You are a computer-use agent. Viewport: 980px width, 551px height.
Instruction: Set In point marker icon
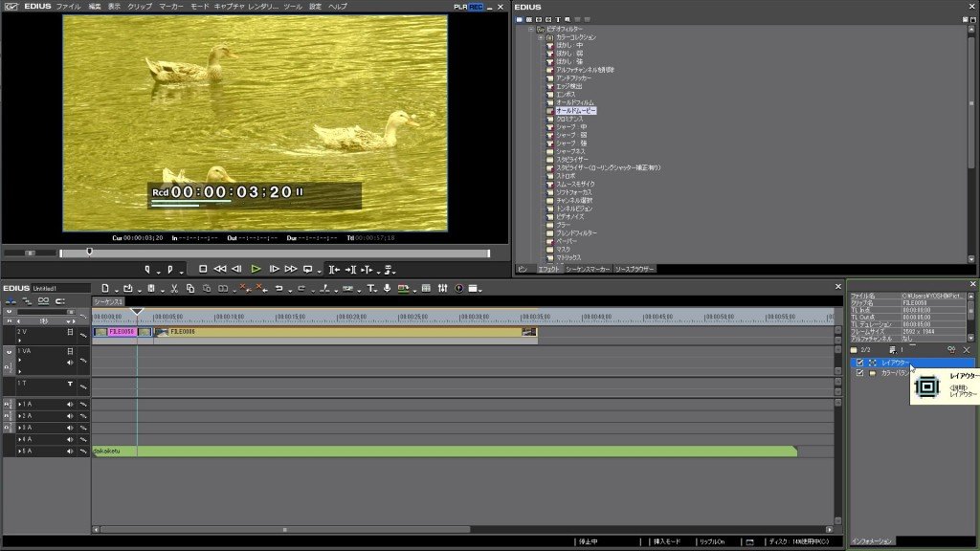pos(147,269)
